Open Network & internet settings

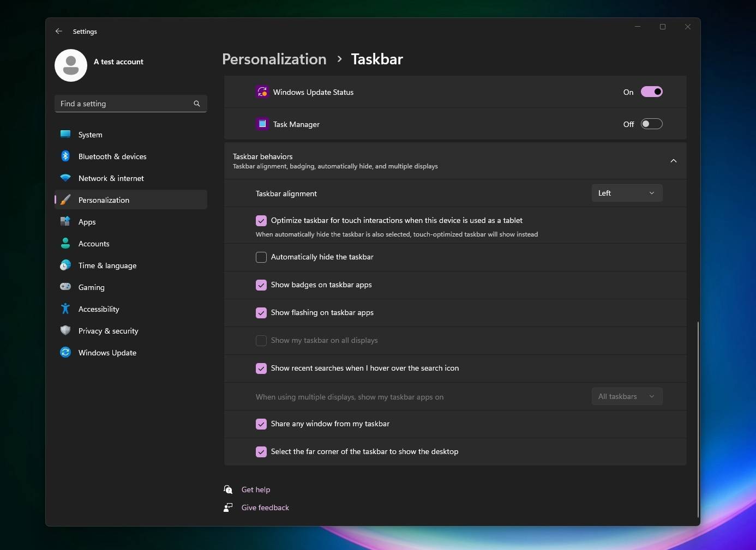(x=111, y=178)
